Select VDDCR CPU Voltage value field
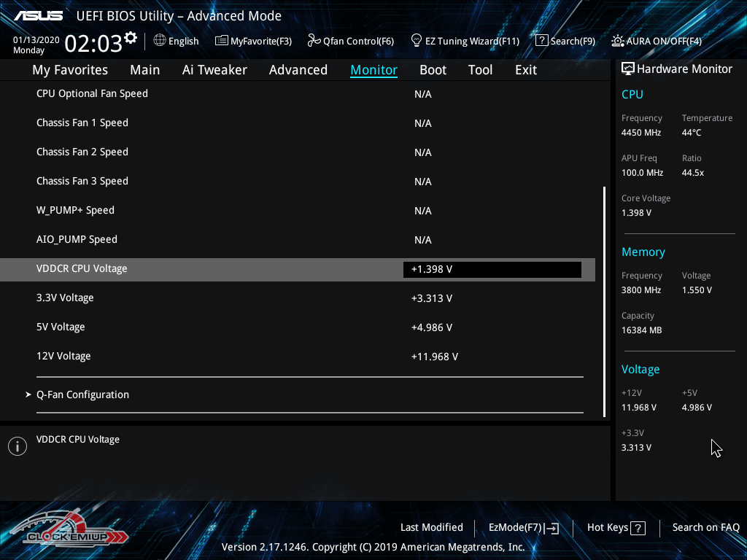747x560 pixels. (492, 269)
